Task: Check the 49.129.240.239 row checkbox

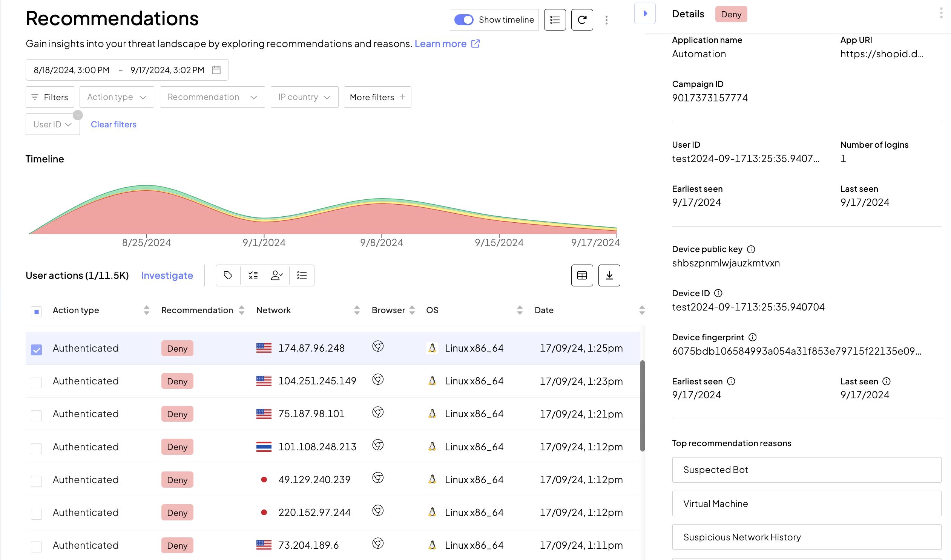Action: (36, 481)
